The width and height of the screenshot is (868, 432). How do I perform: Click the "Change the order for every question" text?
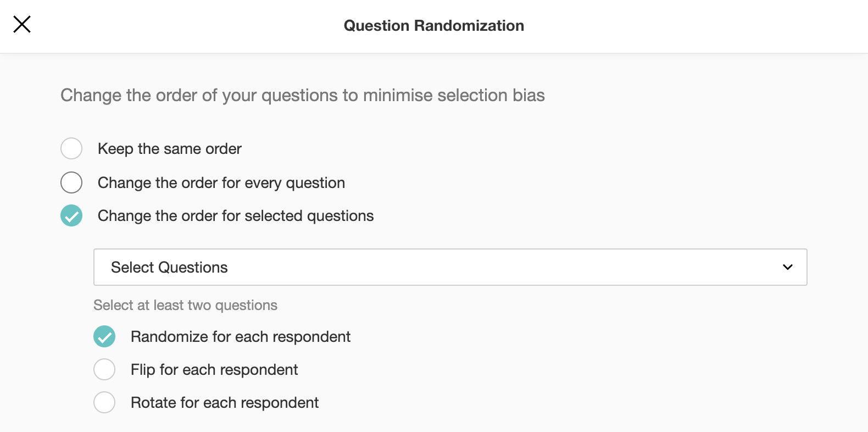pyautogui.click(x=221, y=183)
